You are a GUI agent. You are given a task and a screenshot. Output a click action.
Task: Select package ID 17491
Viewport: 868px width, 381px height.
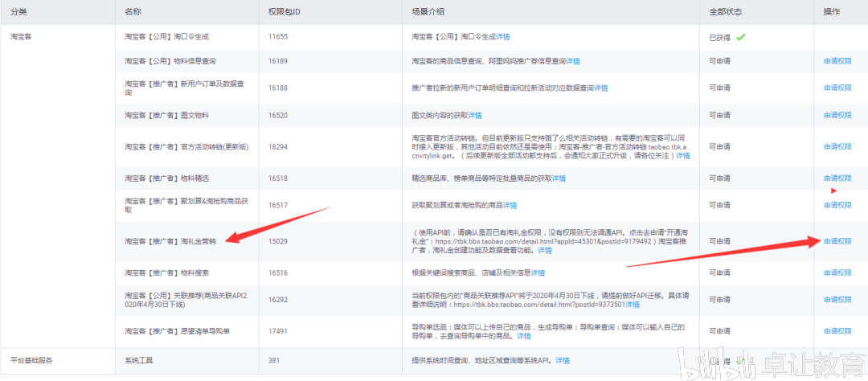click(x=278, y=332)
